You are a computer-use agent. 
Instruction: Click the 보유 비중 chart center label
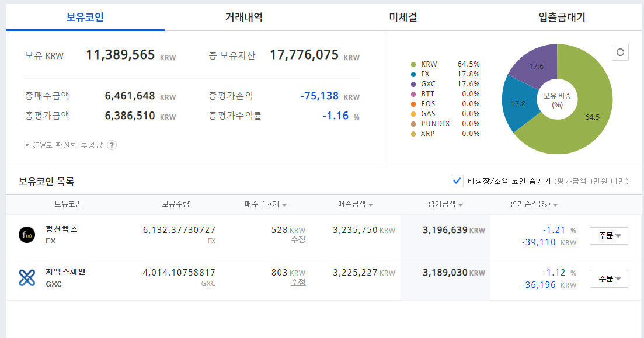[558, 100]
